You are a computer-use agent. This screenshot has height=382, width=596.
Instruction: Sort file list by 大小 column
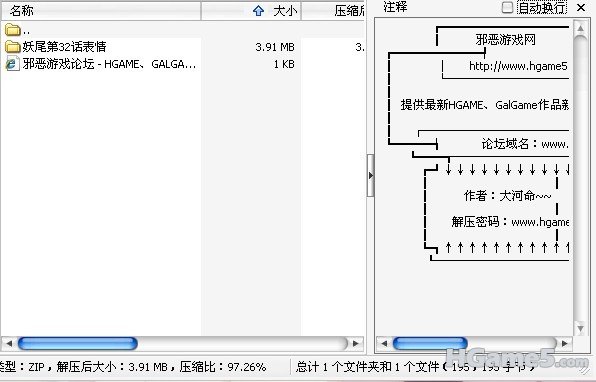tap(251, 11)
